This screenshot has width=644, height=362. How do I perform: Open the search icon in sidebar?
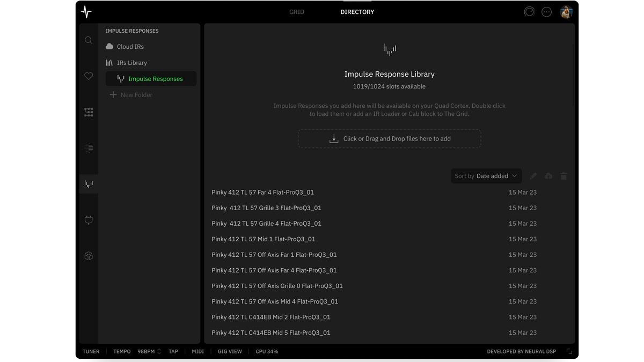pos(89,40)
